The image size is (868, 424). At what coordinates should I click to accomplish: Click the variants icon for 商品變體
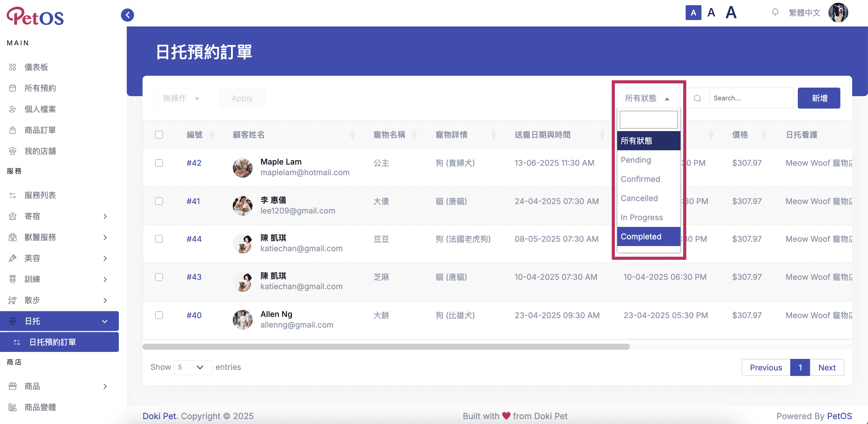[x=12, y=407]
